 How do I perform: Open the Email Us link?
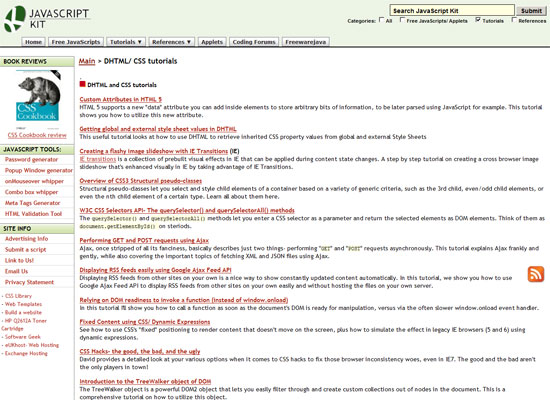16,271
